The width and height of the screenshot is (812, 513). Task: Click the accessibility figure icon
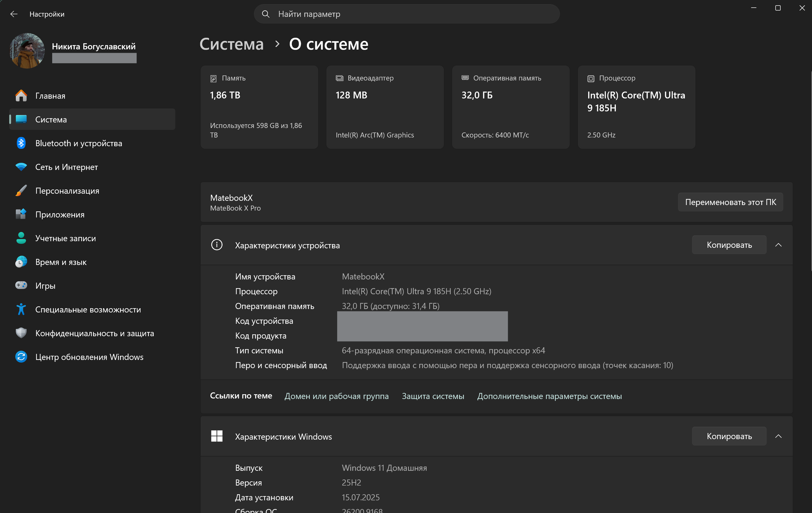click(21, 309)
